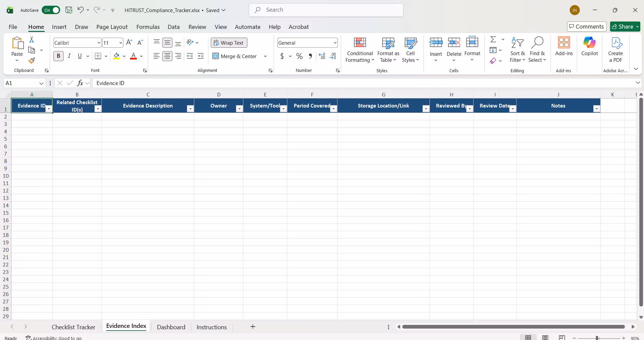Open the Formulas ribbon tab
Viewport: 644px width, 340px height.
tap(148, 27)
